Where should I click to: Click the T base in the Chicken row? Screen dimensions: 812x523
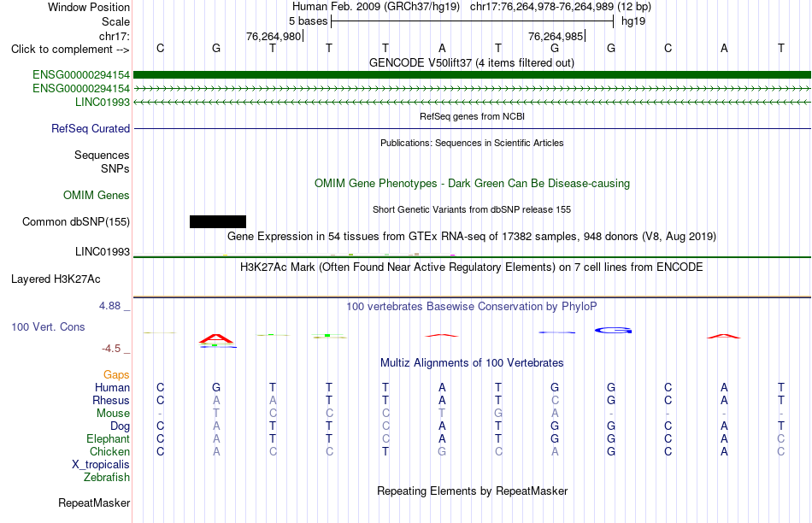385,452
